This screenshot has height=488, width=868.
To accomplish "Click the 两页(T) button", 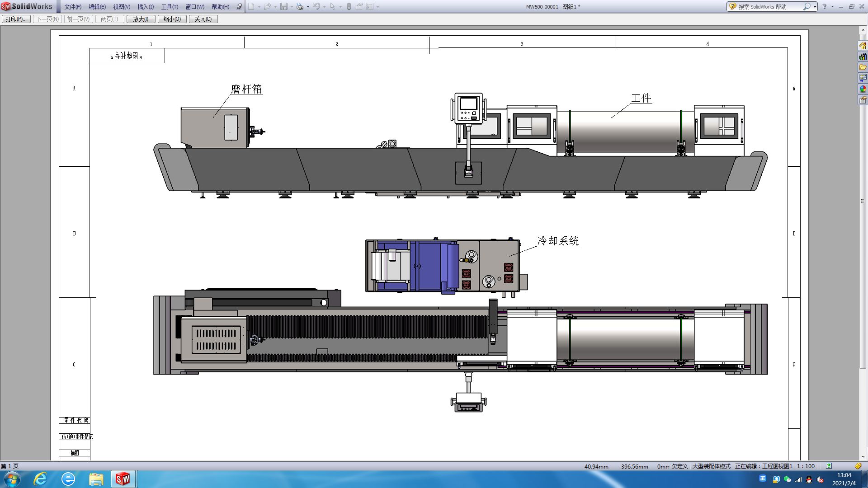I will pos(109,19).
